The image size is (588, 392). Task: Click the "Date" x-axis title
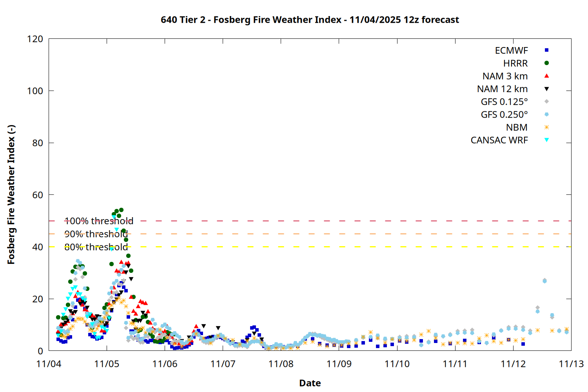[x=310, y=383]
